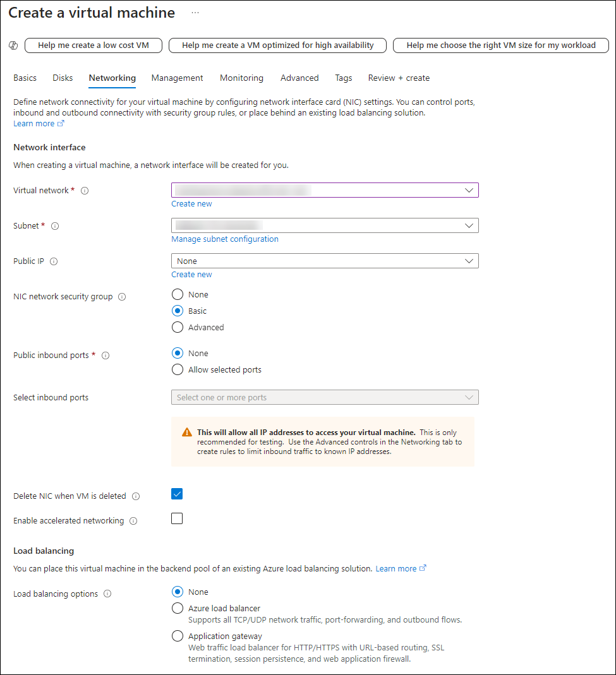Click the Select inbound ports label
Viewport: 616px width, 675px height.
tap(51, 397)
